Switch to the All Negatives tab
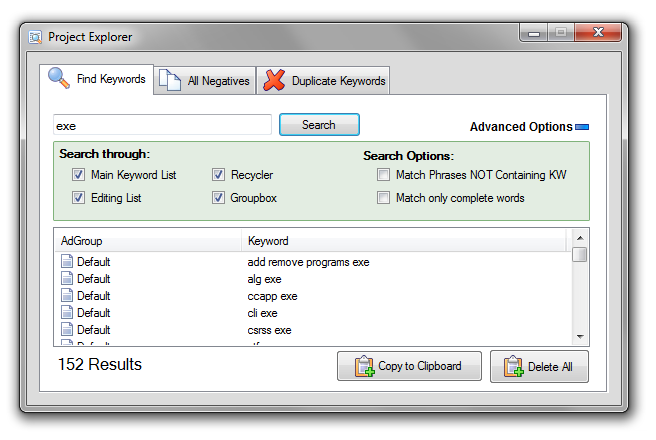The height and width of the screenshot is (440, 656). (x=206, y=81)
